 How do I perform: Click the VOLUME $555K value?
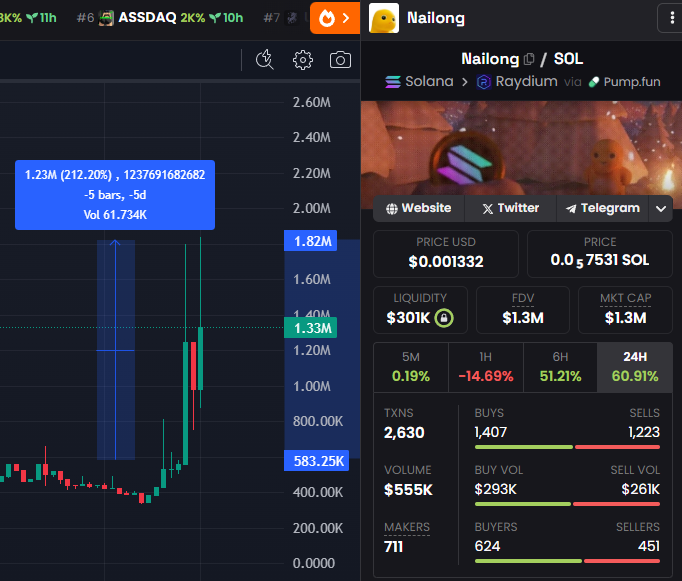point(408,490)
